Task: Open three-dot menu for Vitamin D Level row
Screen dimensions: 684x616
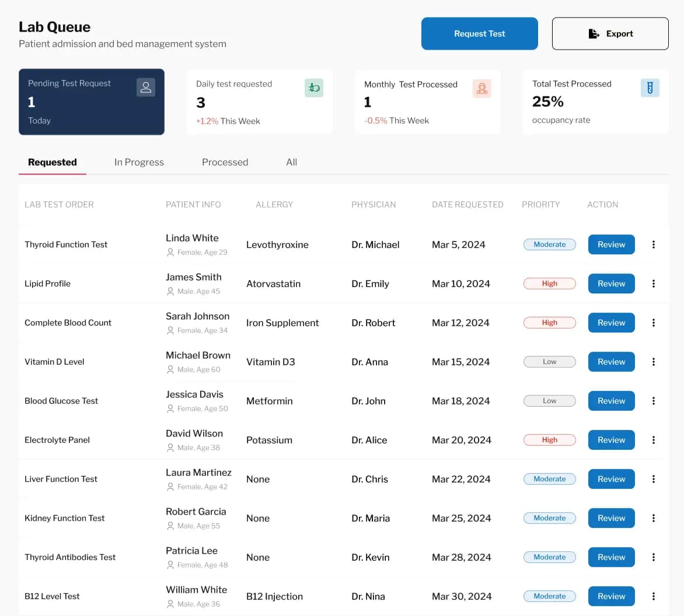Action: click(653, 362)
